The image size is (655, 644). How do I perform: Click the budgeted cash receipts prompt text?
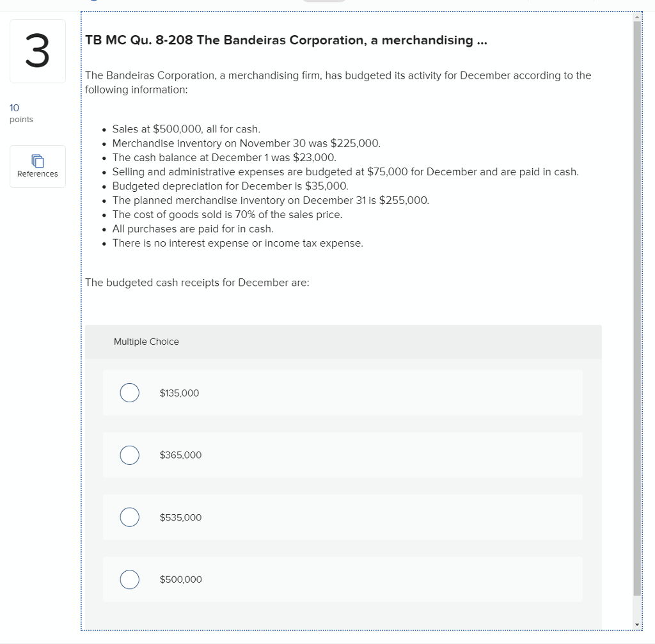[197, 283]
